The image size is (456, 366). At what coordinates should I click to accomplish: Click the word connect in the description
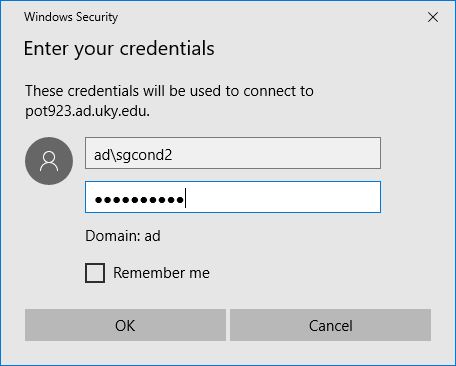click(x=265, y=91)
